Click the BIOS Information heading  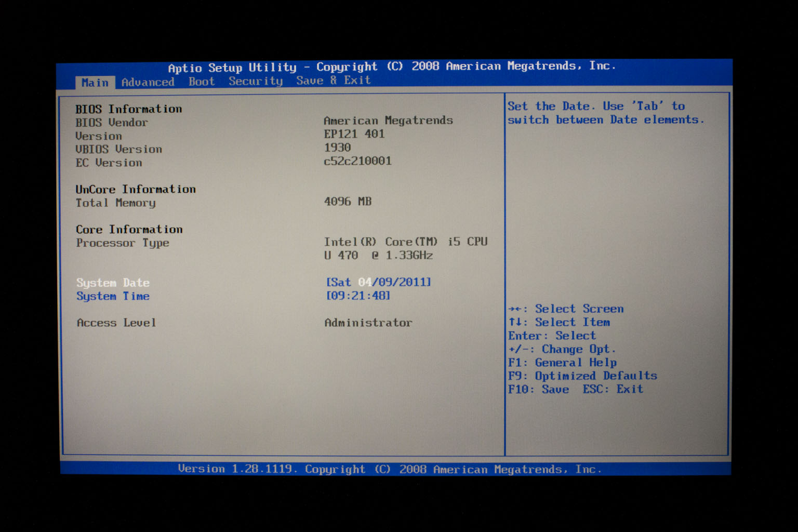pos(129,109)
